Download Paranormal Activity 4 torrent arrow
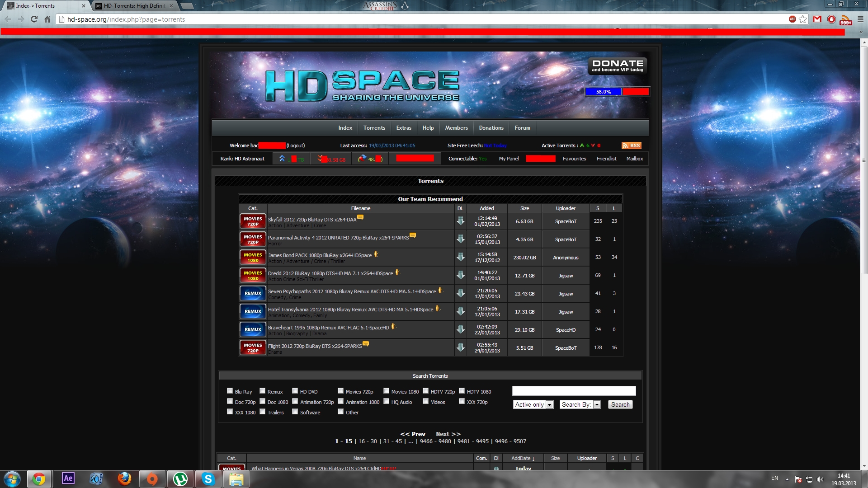This screenshot has height=488, width=868. click(x=460, y=239)
